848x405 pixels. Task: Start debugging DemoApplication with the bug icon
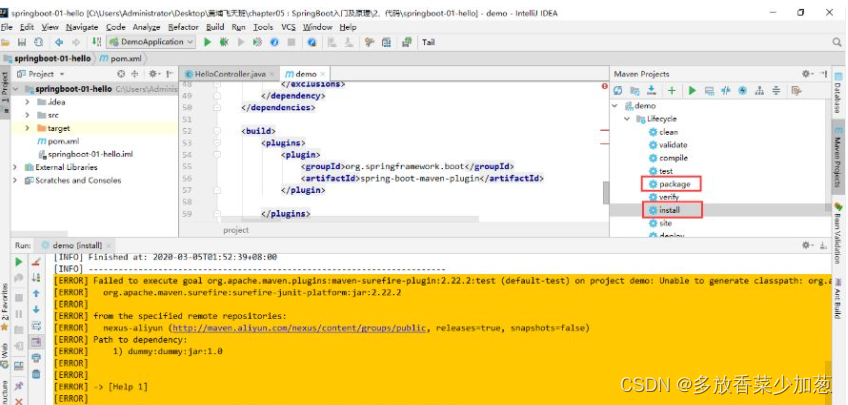223,42
